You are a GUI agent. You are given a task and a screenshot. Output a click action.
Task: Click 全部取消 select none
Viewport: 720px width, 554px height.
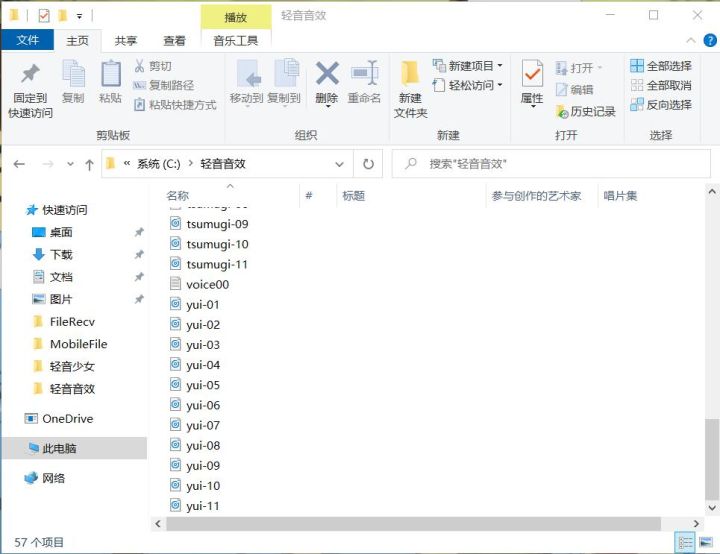coord(661,85)
